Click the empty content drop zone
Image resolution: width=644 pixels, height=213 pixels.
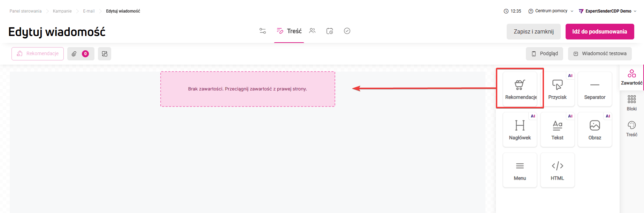click(248, 89)
